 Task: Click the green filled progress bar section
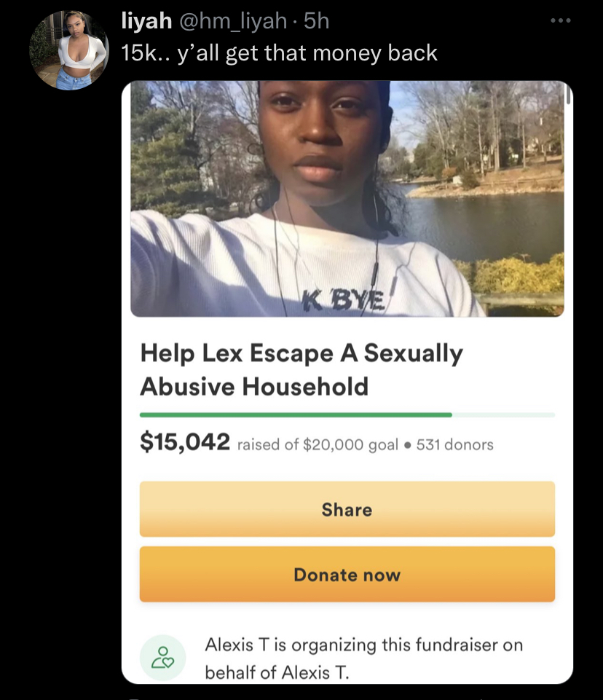pyautogui.click(x=296, y=414)
